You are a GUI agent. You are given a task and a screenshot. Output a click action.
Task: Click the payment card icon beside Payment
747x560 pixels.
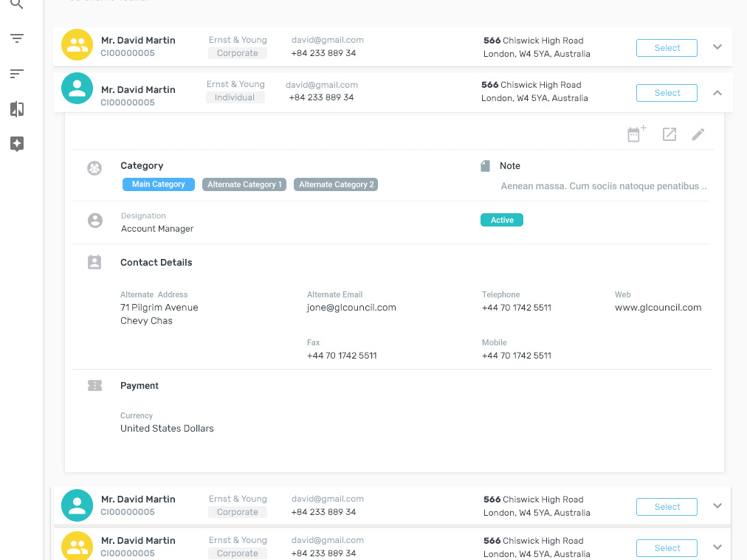[x=94, y=385]
